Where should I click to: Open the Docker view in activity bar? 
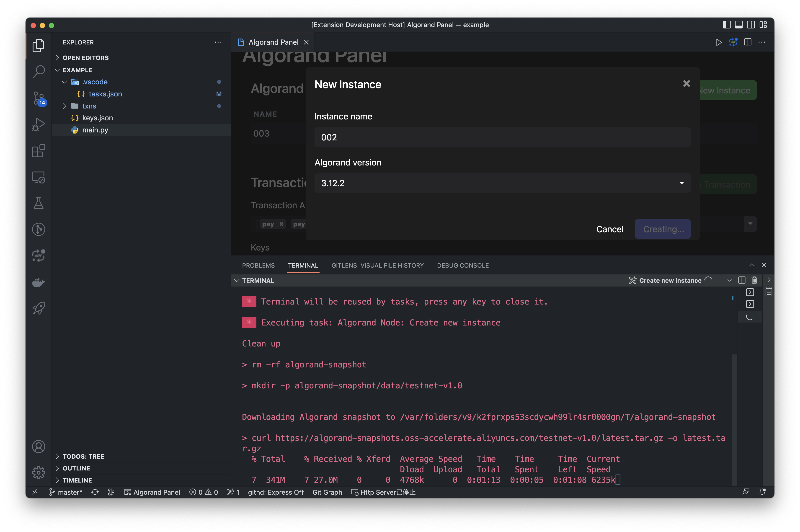pyautogui.click(x=38, y=282)
